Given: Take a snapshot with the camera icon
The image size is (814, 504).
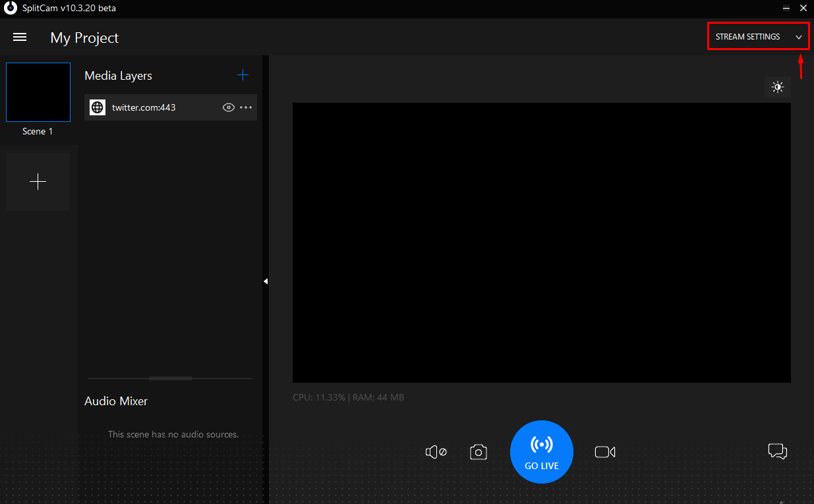Looking at the screenshot, I should point(478,452).
